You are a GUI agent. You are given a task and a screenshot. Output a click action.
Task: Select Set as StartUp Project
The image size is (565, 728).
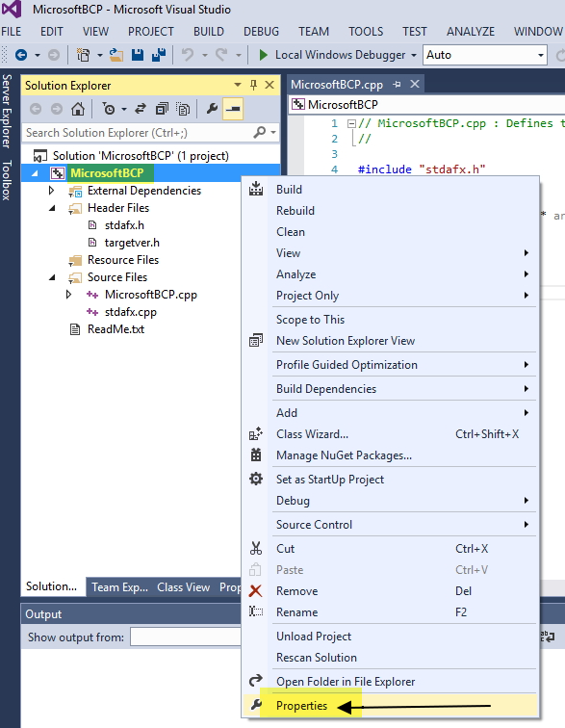(x=391, y=480)
